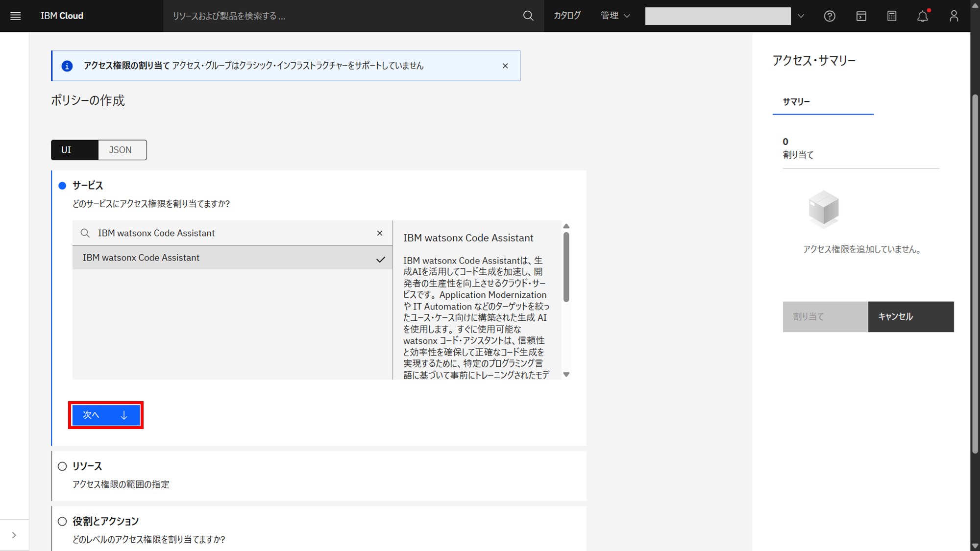Image resolution: width=980 pixels, height=551 pixels.
Task: Select the サービス step radio button
Action: tap(62, 186)
